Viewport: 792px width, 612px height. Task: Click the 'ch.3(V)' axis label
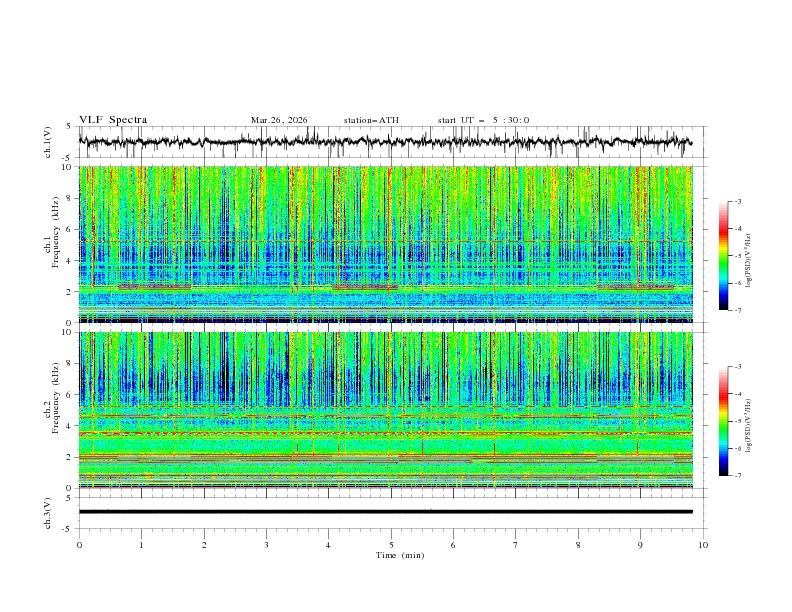tap(48, 513)
